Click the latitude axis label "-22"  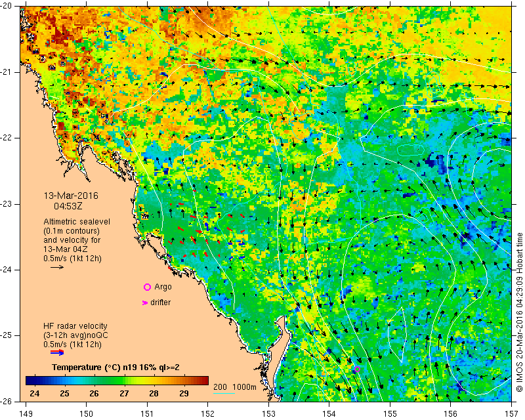[x=6, y=138]
